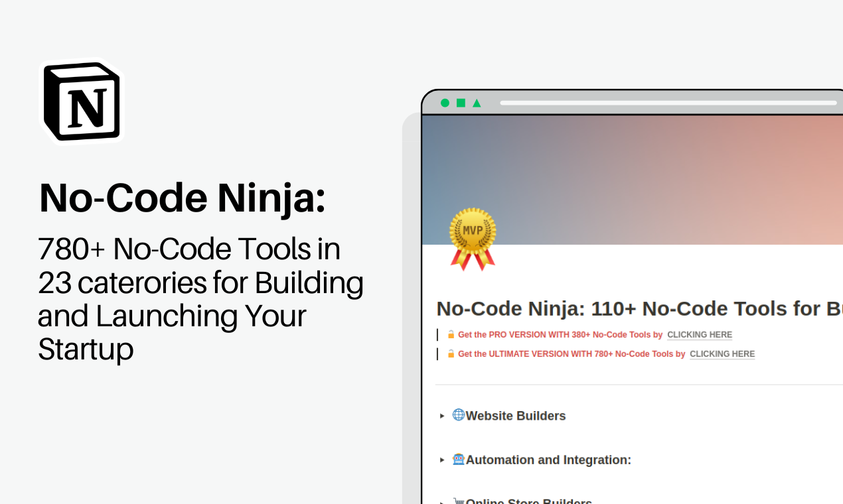The image size is (843, 504).
Task: Click the lock icon on ULTIMATE VERSION line
Action: point(451,354)
